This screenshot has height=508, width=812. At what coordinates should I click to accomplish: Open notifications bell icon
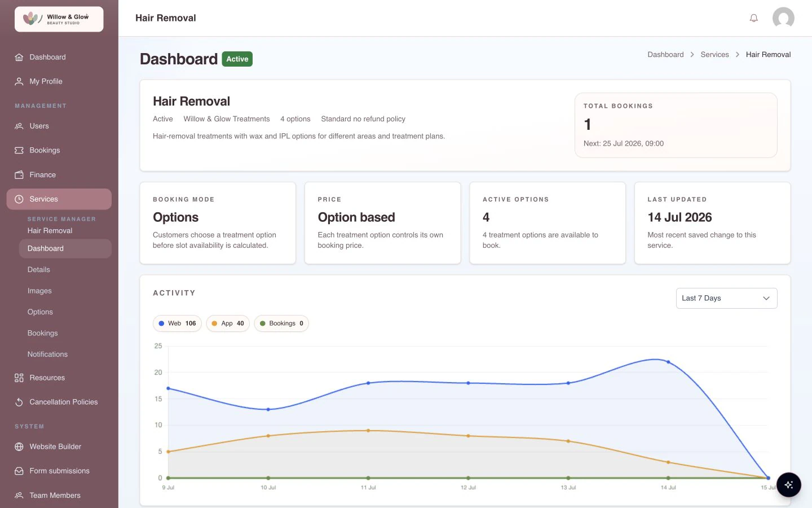coord(753,18)
